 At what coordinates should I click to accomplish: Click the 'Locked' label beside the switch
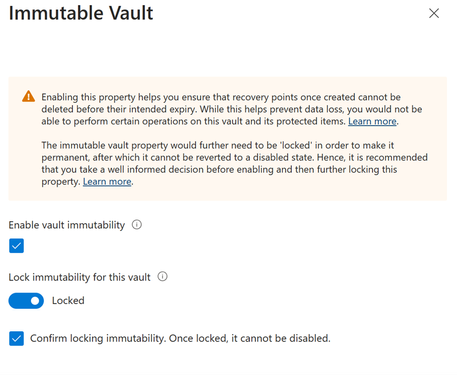click(68, 301)
